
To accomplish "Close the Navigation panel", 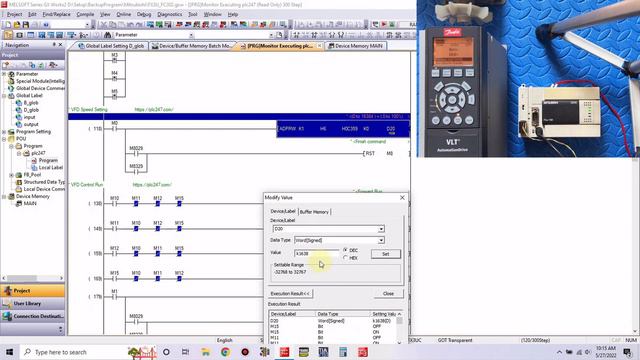I will click(x=60, y=45).
